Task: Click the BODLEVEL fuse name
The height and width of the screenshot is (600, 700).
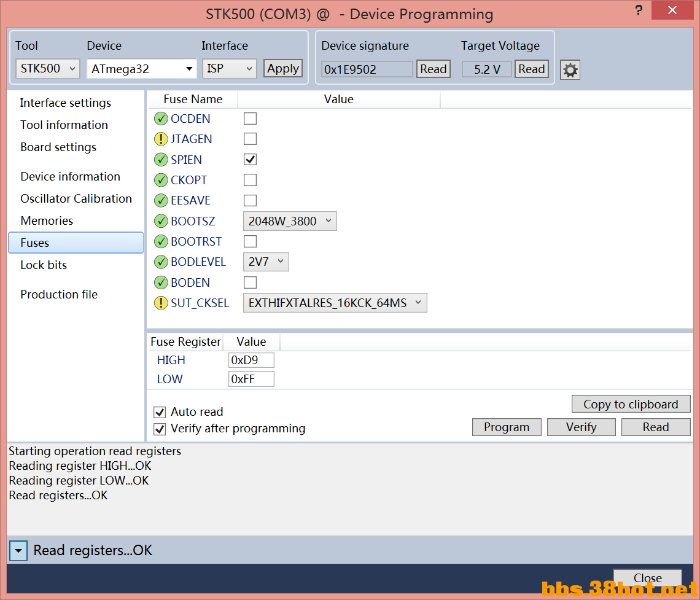Action: 199,262
